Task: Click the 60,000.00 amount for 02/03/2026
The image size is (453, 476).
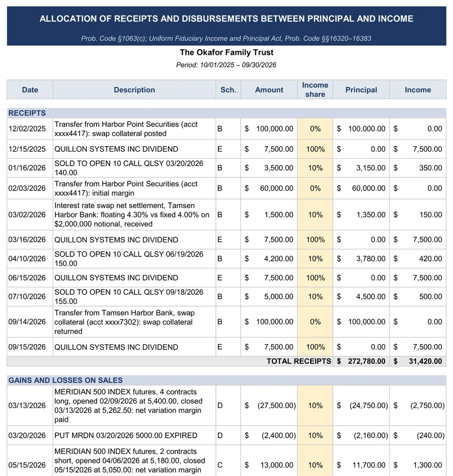Action: [x=276, y=188]
